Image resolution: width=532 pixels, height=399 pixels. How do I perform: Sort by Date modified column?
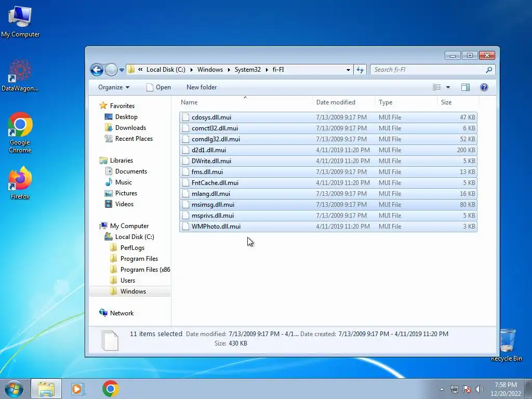(344, 102)
